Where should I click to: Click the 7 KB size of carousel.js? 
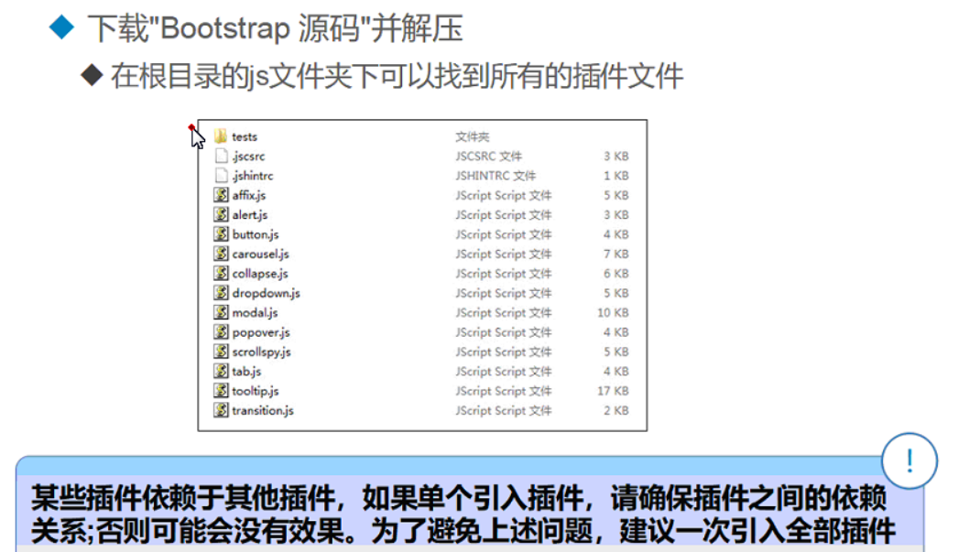point(616,254)
